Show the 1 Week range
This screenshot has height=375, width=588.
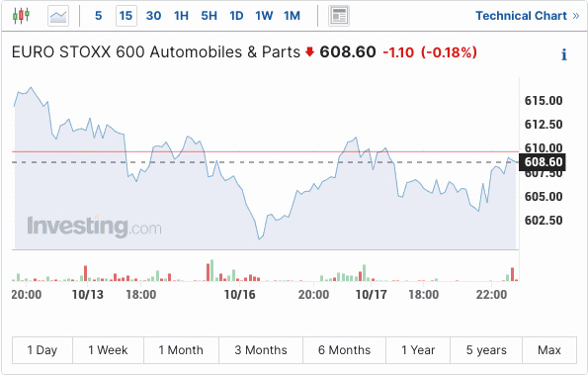pos(108,350)
